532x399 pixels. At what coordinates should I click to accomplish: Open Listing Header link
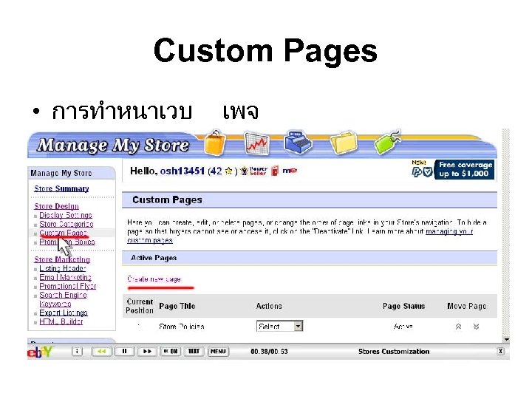[x=63, y=268]
